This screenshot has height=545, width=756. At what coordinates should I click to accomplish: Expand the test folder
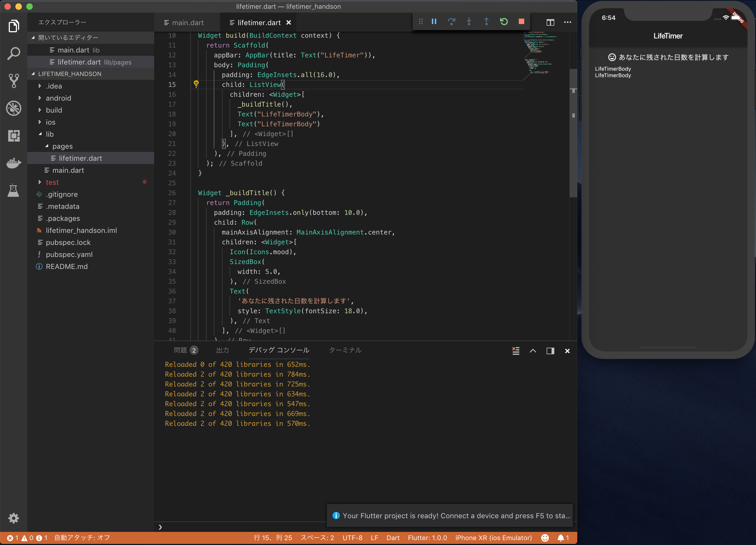pos(91,182)
